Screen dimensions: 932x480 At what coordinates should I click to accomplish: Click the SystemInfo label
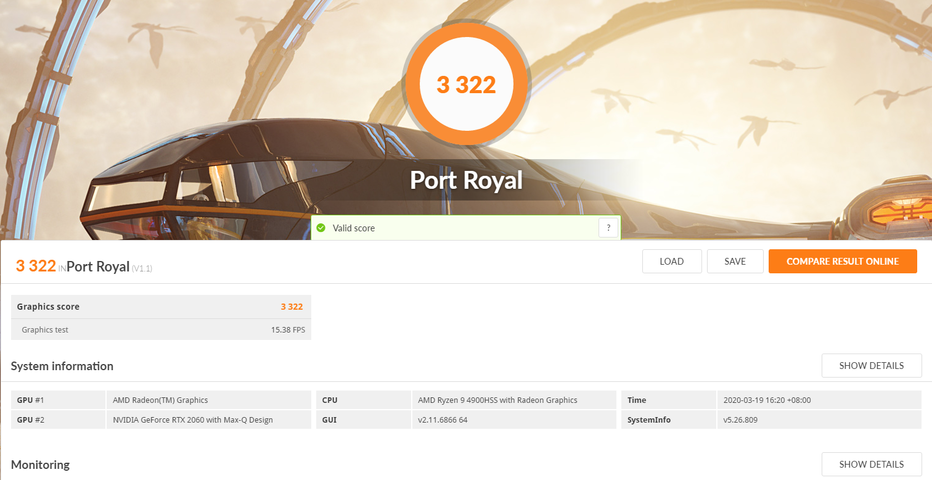(x=649, y=419)
